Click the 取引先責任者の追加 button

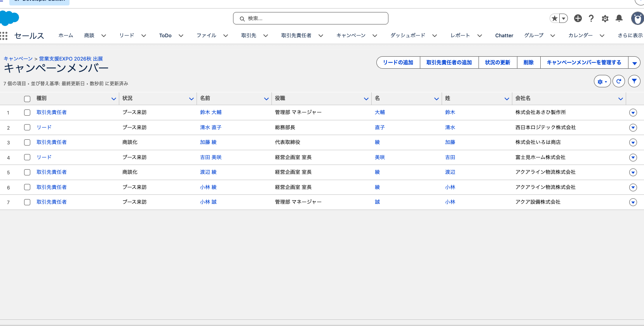pyautogui.click(x=449, y=62)
